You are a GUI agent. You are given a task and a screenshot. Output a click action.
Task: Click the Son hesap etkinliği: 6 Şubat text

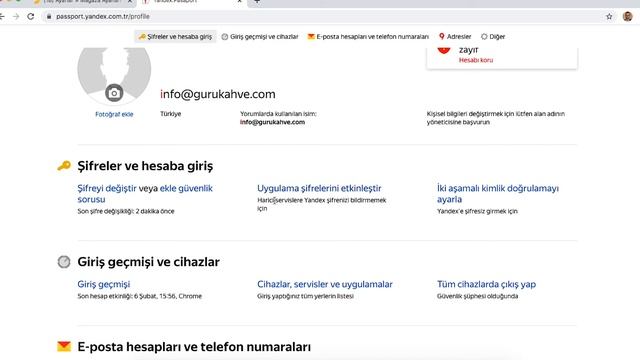[x=140, y=296]
